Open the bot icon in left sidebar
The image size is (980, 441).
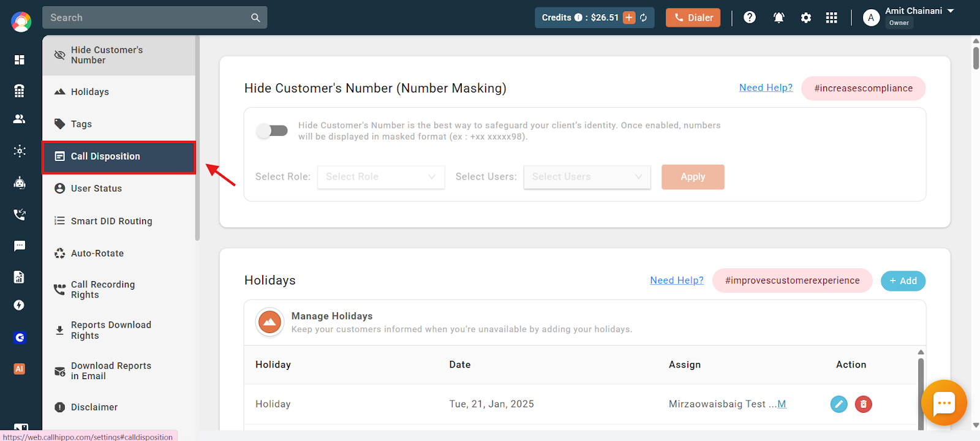pyautogui.click(x=20, y=183)
